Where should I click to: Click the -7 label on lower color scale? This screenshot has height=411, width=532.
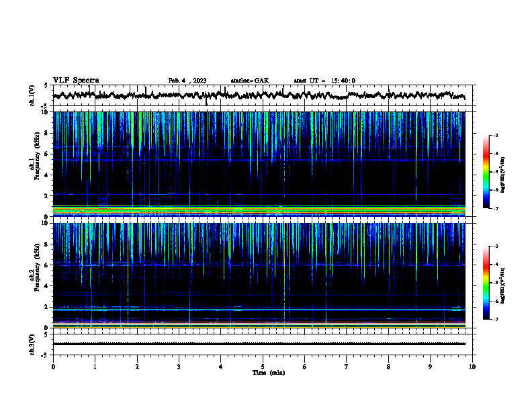pyautogui.click(x=496, y=319)
